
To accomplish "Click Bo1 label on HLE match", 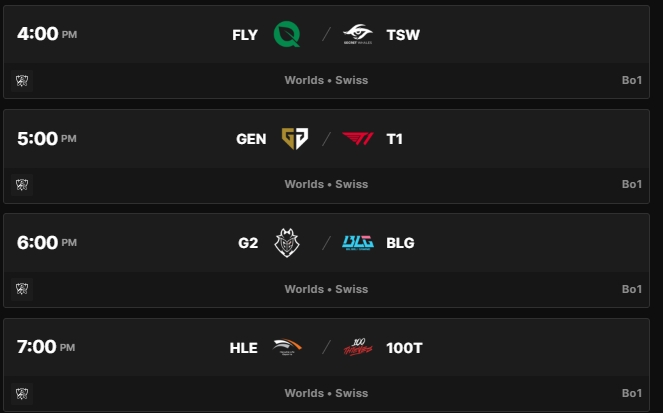I will [631, 393].
